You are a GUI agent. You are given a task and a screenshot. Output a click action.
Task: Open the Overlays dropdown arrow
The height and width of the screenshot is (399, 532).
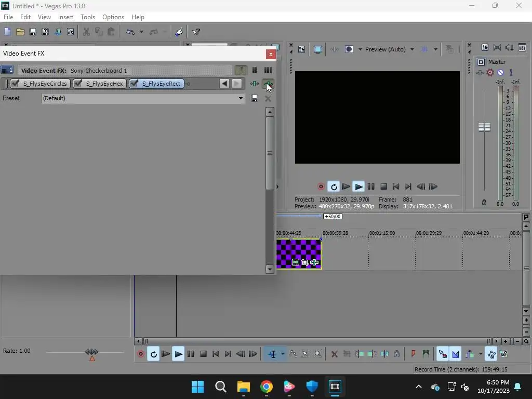click(435, 49)
